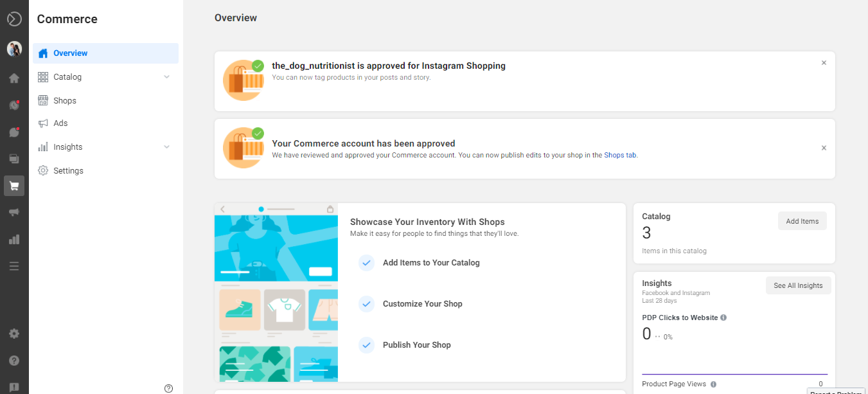
Task: Open the gear settings icon in dark sidebar
Action: click(14, 334)
